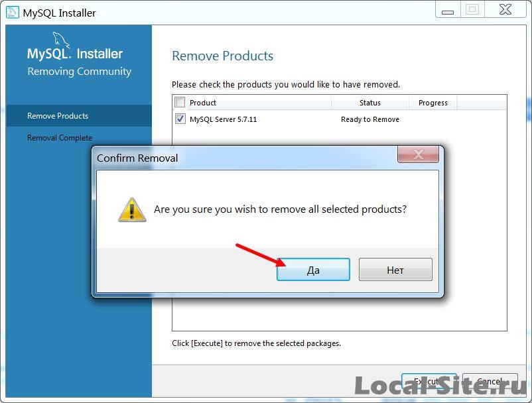Click the MySQL Installer title bar icon

[12, 12]
